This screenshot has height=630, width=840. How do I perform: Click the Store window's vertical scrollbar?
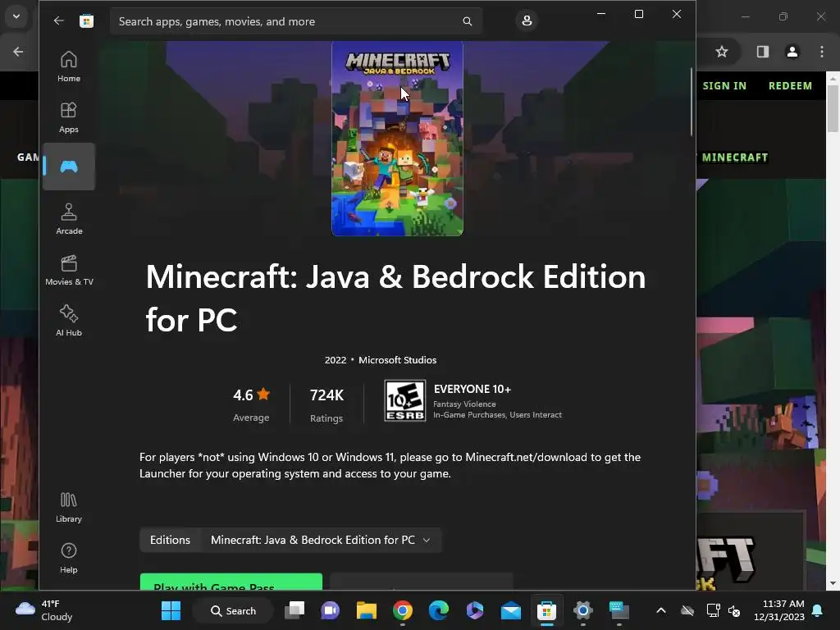pyautogui.click(x=692, y=102)
